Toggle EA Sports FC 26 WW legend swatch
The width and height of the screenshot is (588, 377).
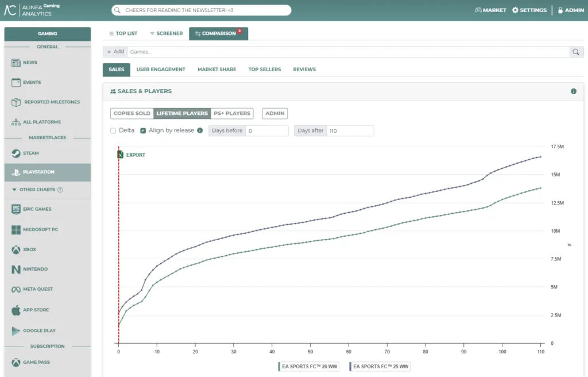click(278, 366)
